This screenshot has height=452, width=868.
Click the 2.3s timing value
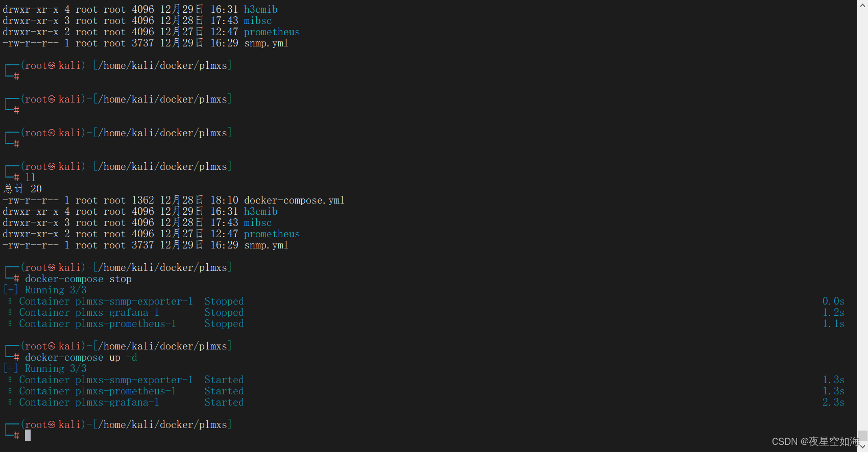833,402
